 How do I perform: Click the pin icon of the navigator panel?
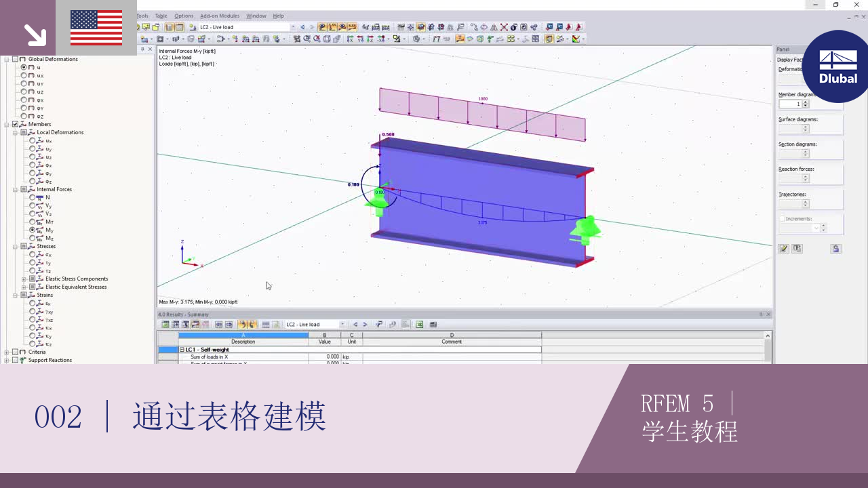tap(142, 49)
